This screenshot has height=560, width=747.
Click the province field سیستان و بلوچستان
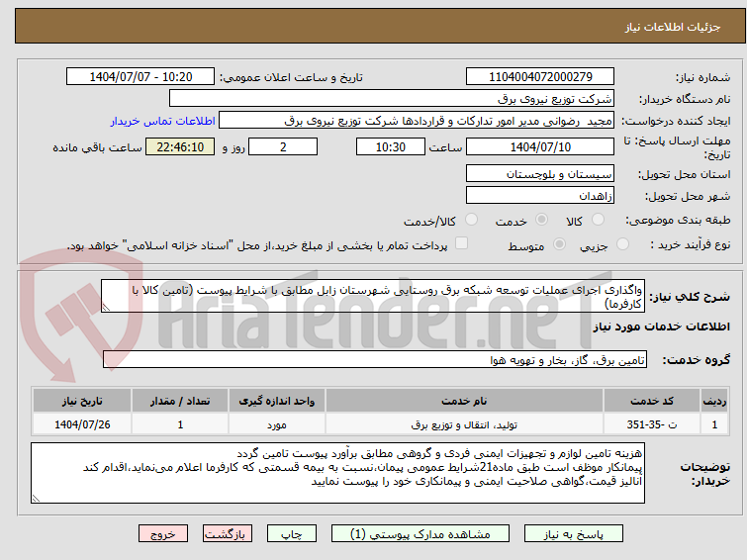point(540,174)
